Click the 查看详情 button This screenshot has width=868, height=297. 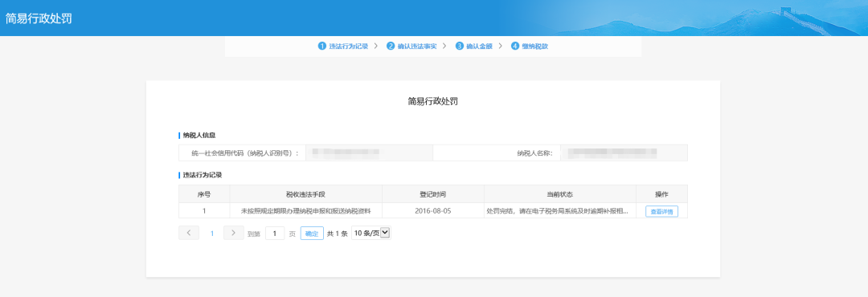(661, 211)
